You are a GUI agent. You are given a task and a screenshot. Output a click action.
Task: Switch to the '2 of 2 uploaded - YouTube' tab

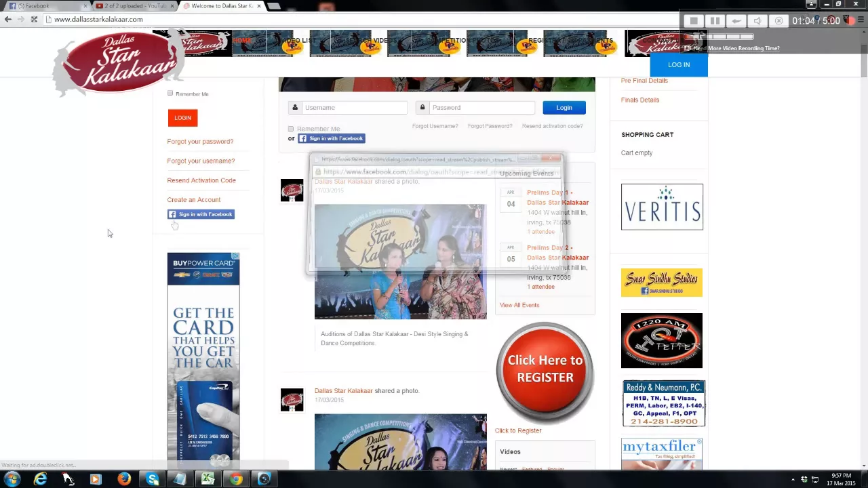point(134,6)
